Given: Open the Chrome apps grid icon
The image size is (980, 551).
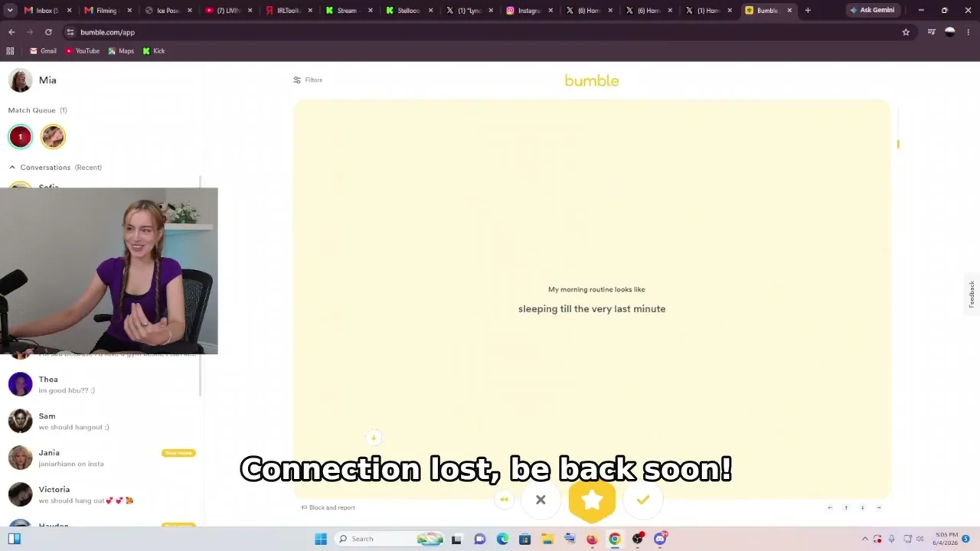Looking at the screenshot, I should point(10,51).
